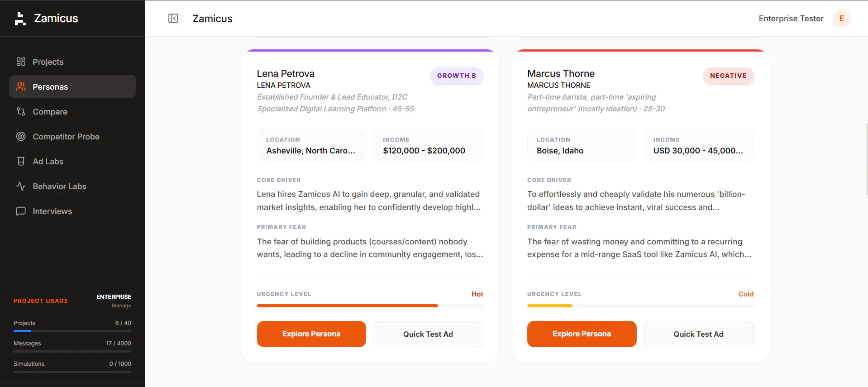
Task: Explore the Marcus Thorne persona
Action: point(582,334)
